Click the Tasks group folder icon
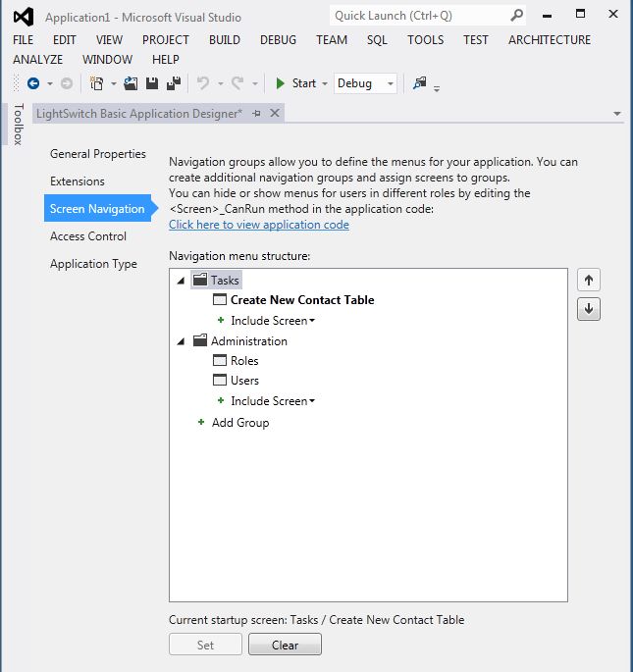633x672 pixels. (x=200, y=280)
